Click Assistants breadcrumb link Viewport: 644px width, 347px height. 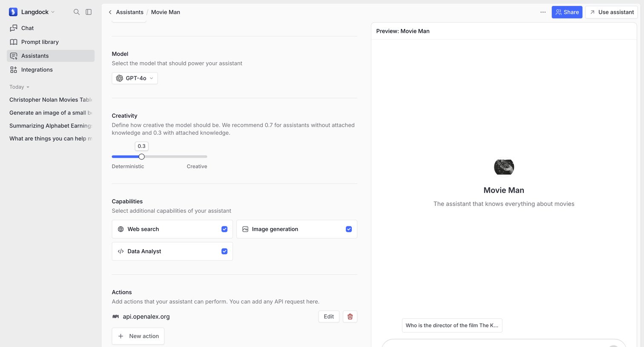(x=130, y=12)
